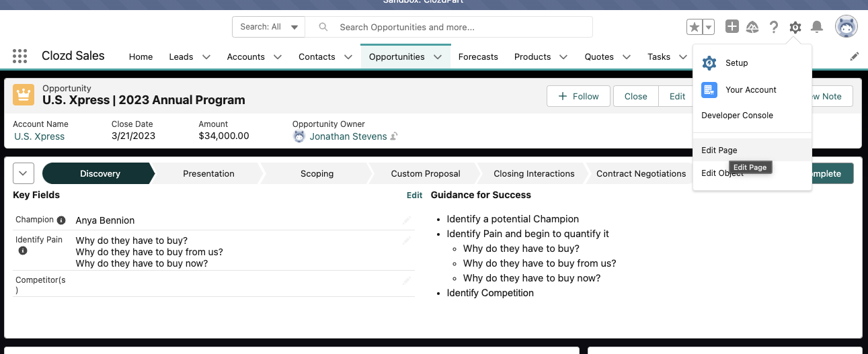Screen dimensions: 868x354
Task: Expand the Leads tab dropdown arrow
Action: [206, 57]
